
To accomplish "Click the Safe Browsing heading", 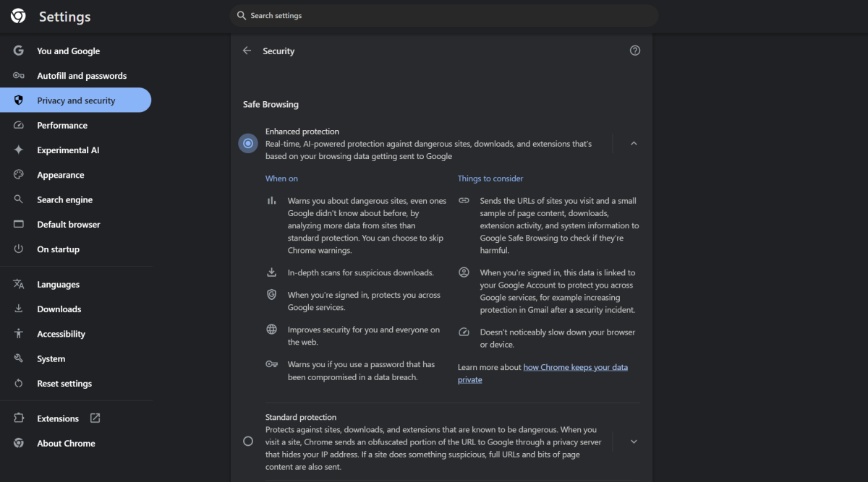I will (x=271, y=105).
